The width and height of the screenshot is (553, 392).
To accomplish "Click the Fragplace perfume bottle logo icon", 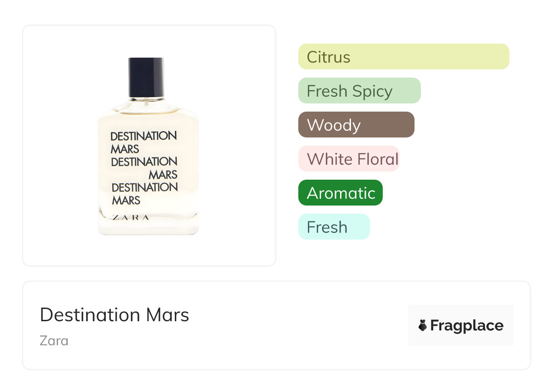I will 423,325.
